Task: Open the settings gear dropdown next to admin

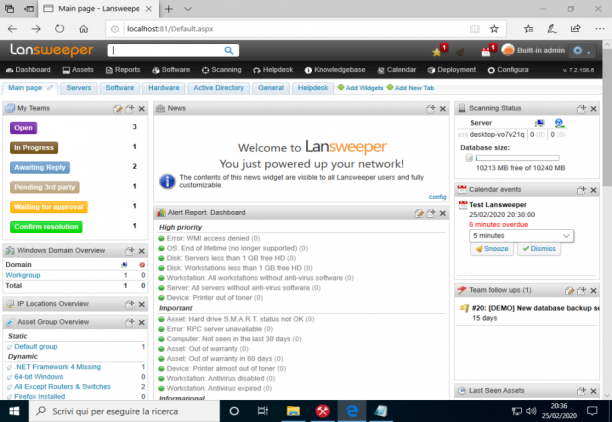Action: click(582, 51)
